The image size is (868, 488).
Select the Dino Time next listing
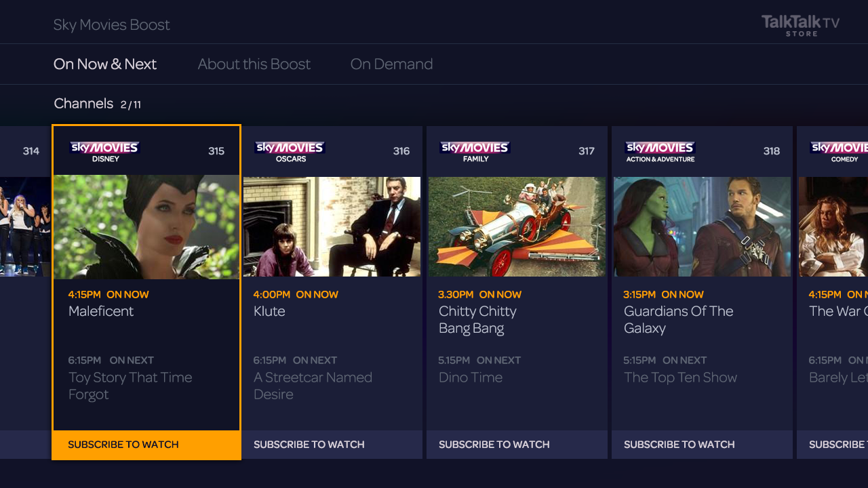[x=471, y=378]
